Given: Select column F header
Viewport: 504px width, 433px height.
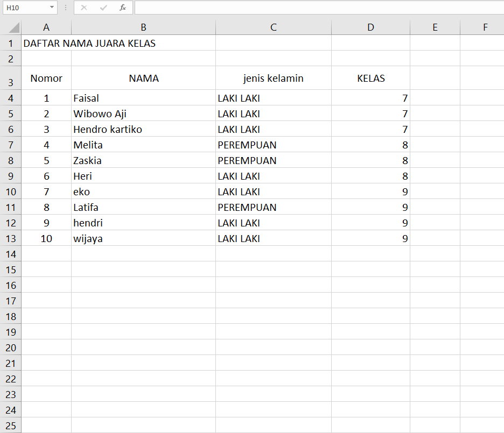Looking at the screenshot, I should point(485,27).
